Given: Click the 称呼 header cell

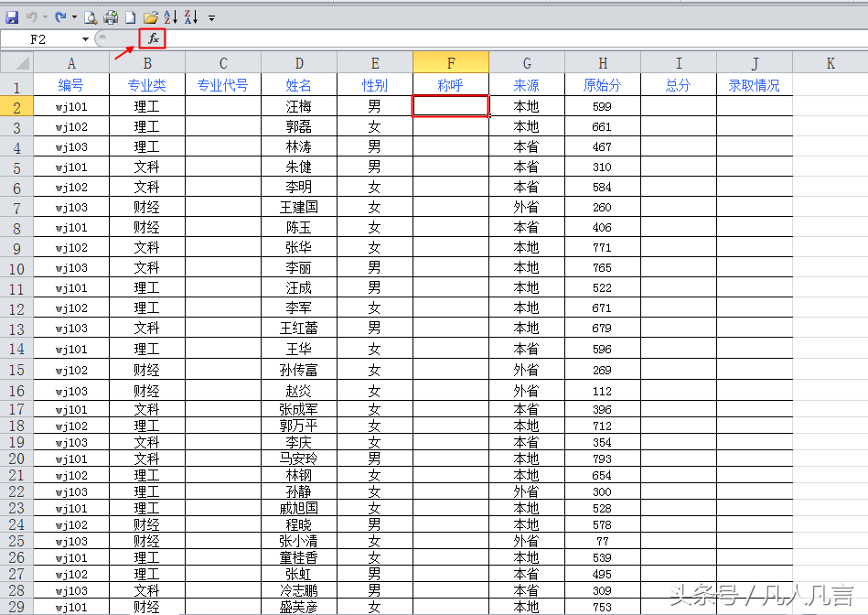Looking at the screenshot, I should (451, 85).
